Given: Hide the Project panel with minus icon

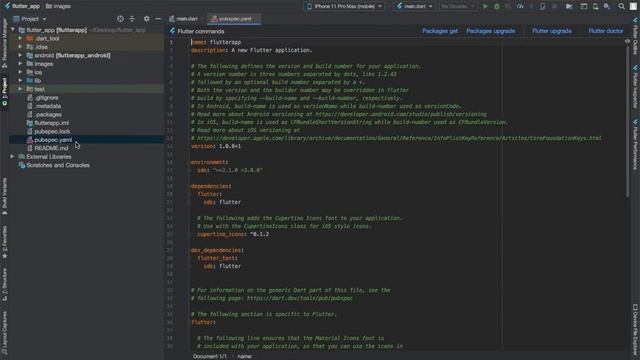Looking at the screenshot, I should [158, 19].
